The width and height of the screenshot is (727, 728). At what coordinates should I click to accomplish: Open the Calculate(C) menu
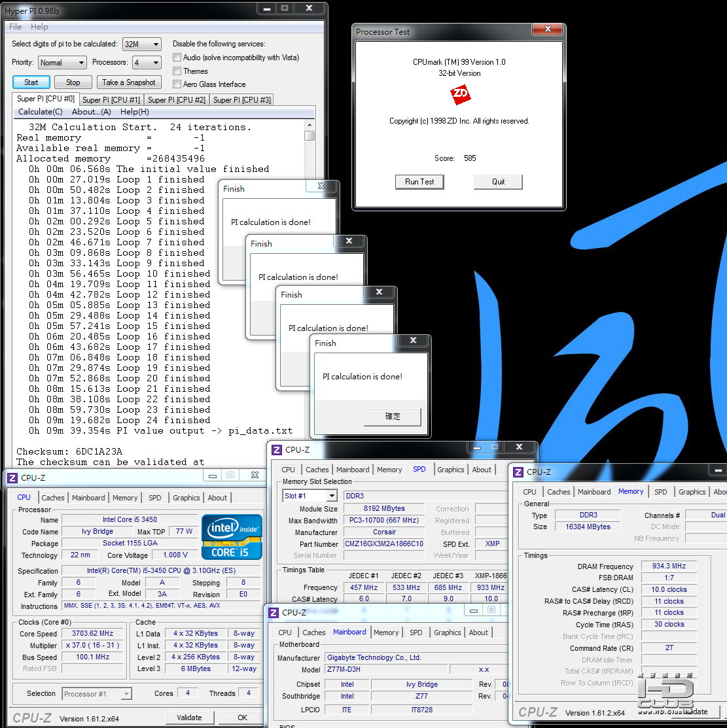coord(41,112)
